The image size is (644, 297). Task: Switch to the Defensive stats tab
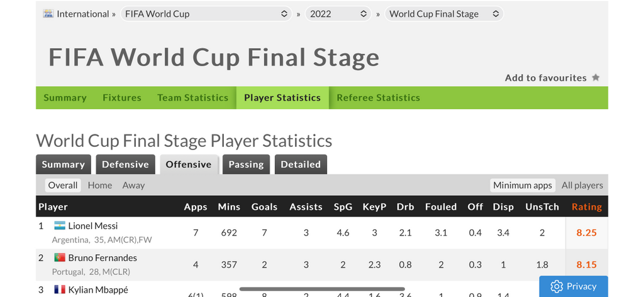(125, 165)
